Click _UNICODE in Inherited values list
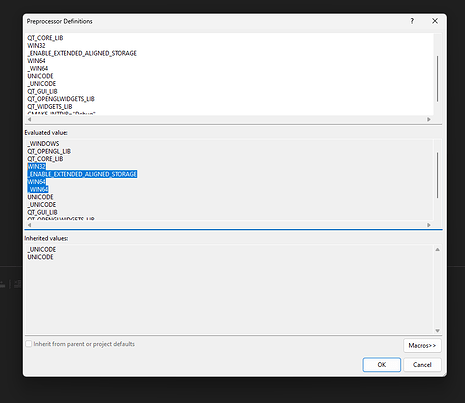 tap(42, 249)
